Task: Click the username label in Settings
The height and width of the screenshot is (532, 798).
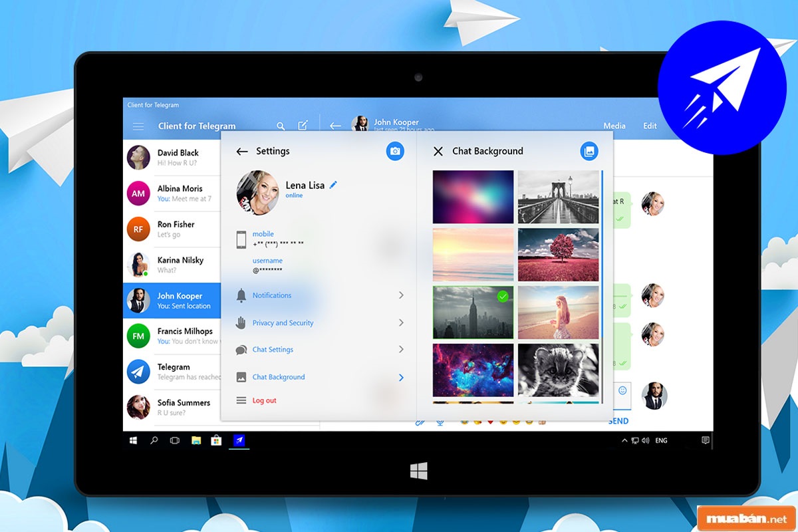Action: [x=267, y=261]
